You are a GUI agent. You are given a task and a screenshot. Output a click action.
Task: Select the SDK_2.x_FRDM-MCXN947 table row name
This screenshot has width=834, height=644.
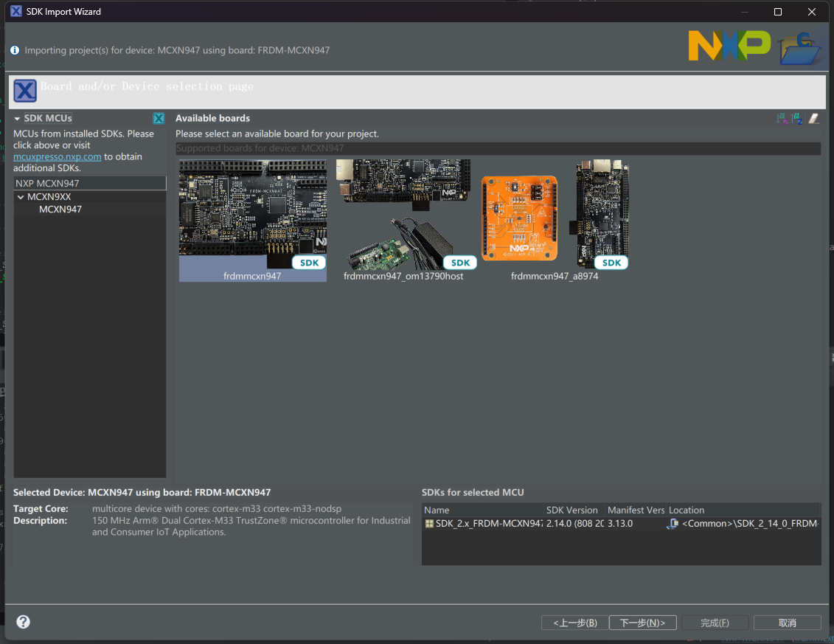click(x=490, y=524)
